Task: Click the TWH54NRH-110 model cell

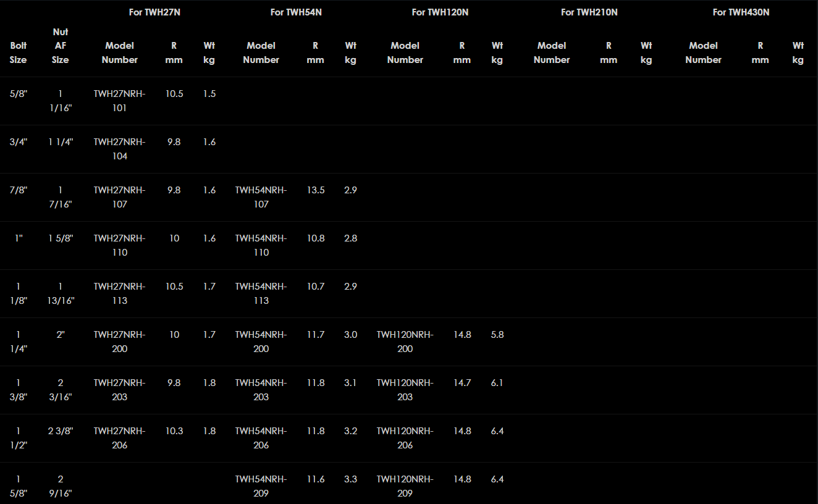Action: tap(261, 245)
